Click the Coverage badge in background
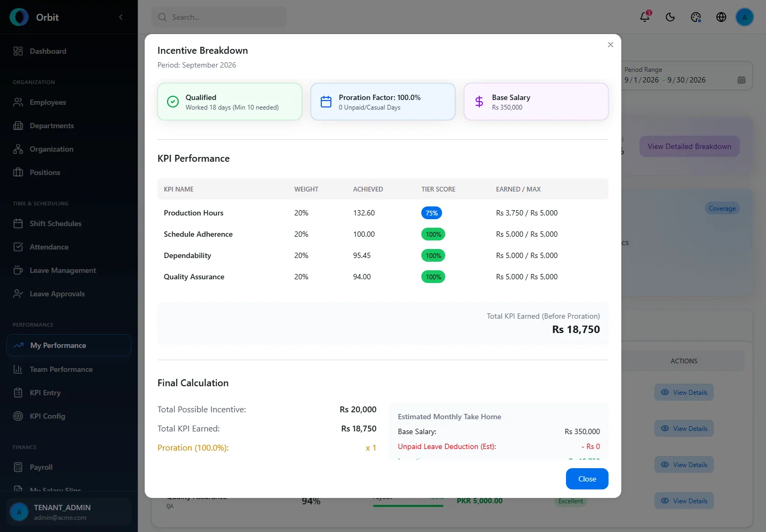The image size is (766, 532). click(722, 209)
